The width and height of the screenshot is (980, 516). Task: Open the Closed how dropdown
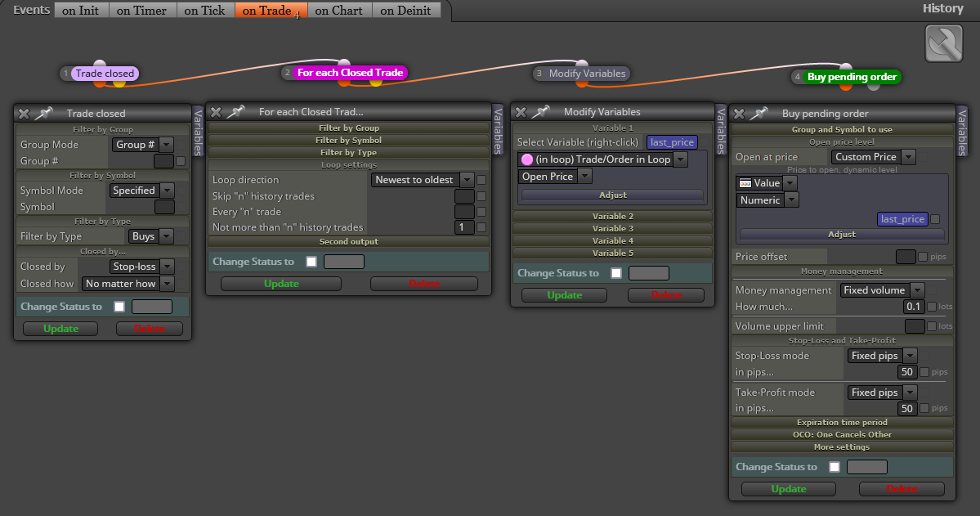[x=128, y=284]
